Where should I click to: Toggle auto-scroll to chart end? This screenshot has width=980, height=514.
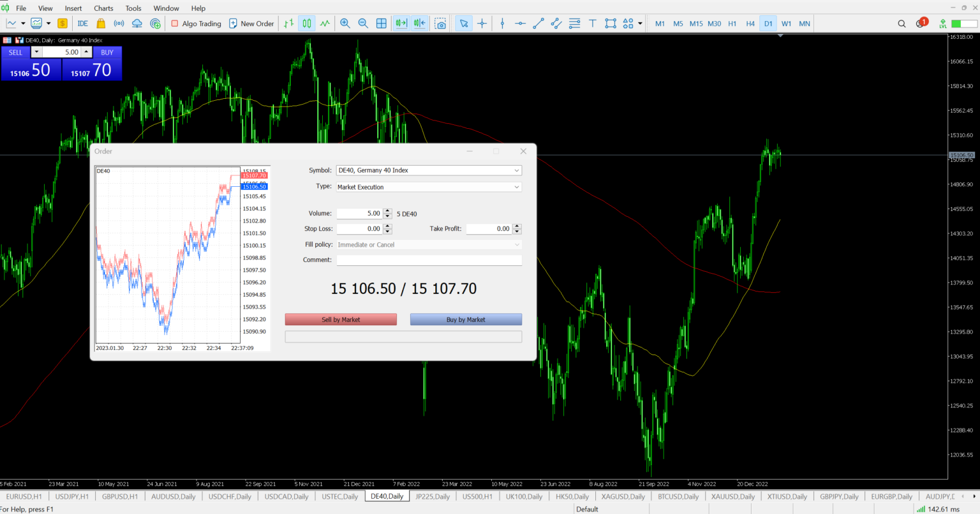point(401,24)
